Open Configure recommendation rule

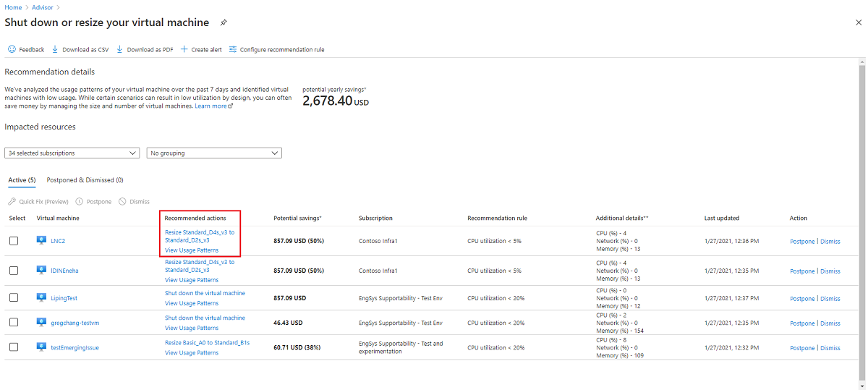pos(276,49)
